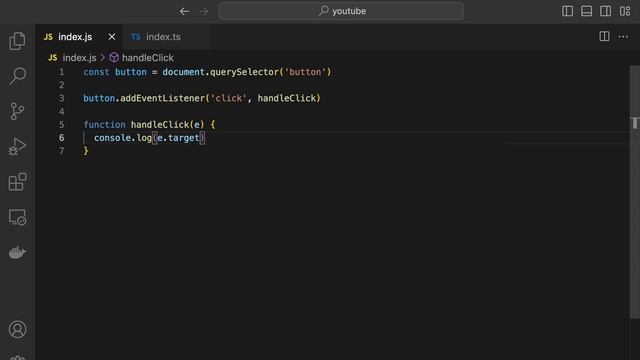Open the Customize Layout icon
Viewport: 640px width, 360px height.
point(625,11)
